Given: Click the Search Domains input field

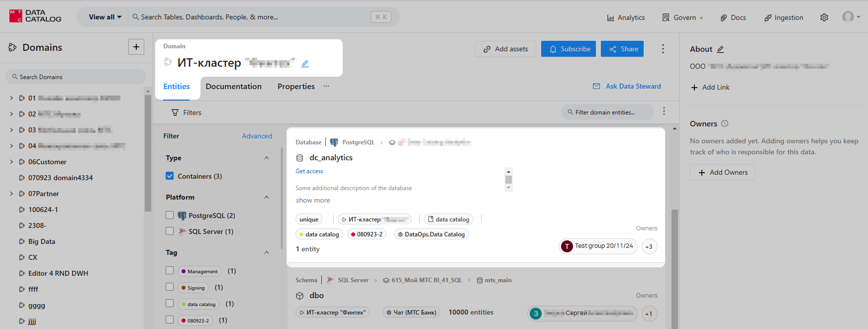Looking at the screenshot, I should [76, 77].
